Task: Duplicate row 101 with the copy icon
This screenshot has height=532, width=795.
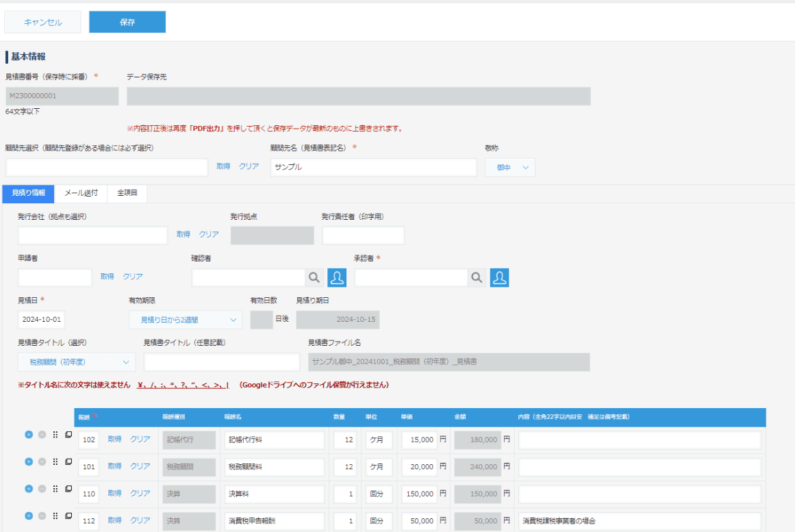Action: (68, 461)
